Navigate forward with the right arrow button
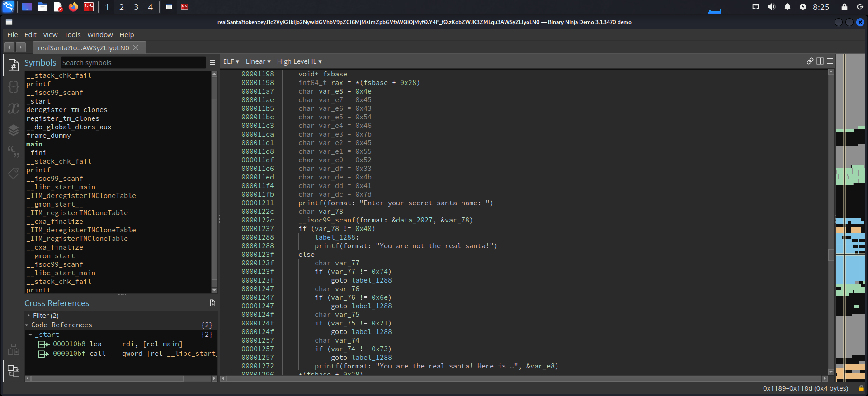 click(x=20, y=47)
